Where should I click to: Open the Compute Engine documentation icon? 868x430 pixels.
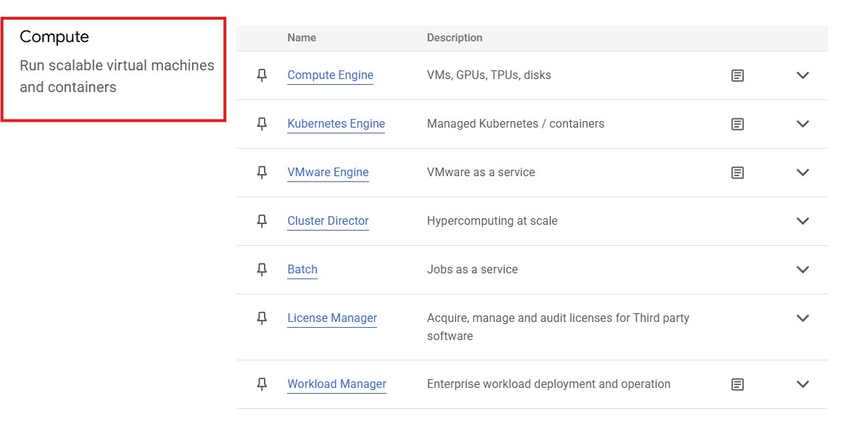click(x=737, y=75)
